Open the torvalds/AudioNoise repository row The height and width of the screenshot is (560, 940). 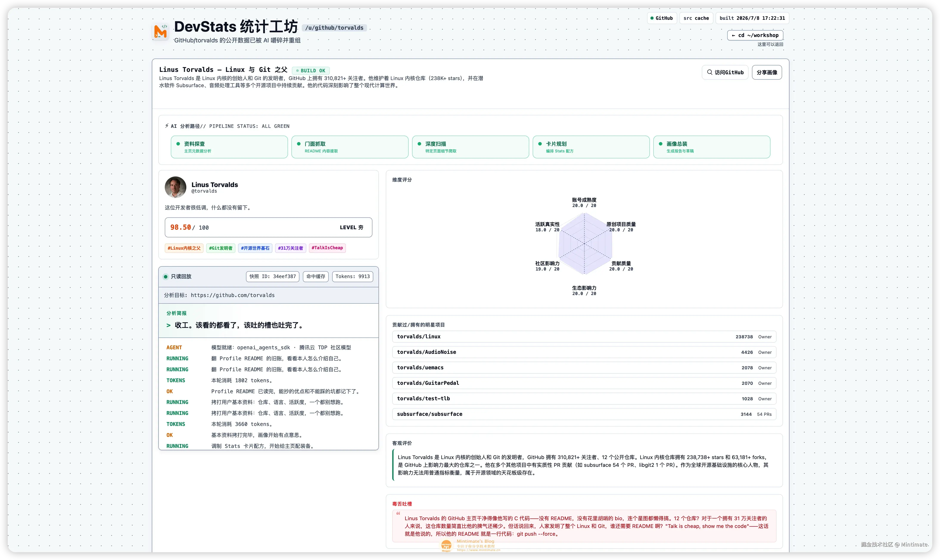click(x=584, y=352)
